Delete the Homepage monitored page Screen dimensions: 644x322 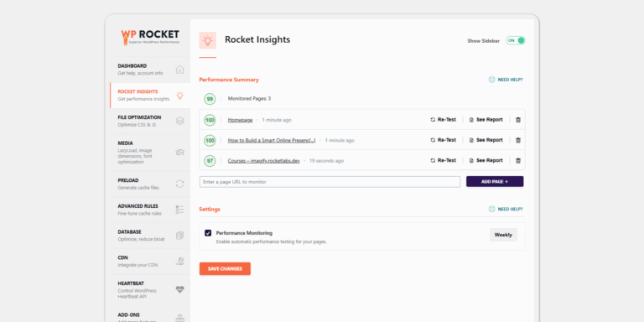point(518,120)
